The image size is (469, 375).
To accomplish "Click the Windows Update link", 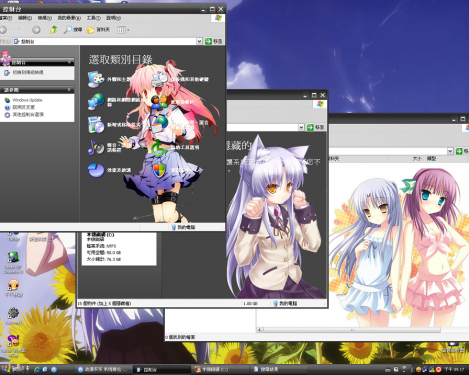I will pos(27,100).
